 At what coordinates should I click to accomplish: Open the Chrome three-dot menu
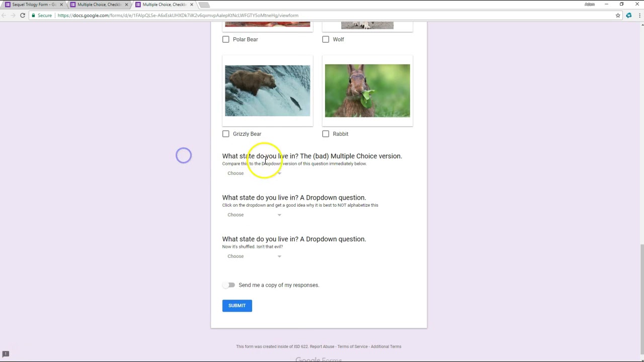(x=639, y=16)
